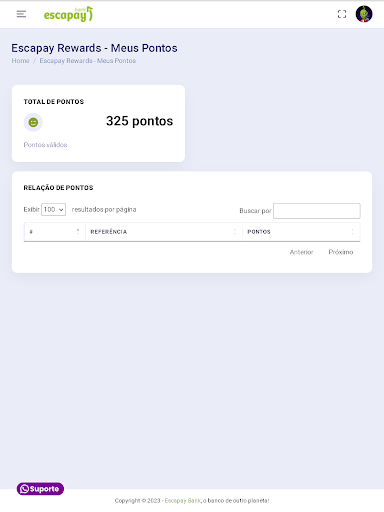Go to Anterior page
Viewport: 384px width, 512px height.
pos(301,252)
